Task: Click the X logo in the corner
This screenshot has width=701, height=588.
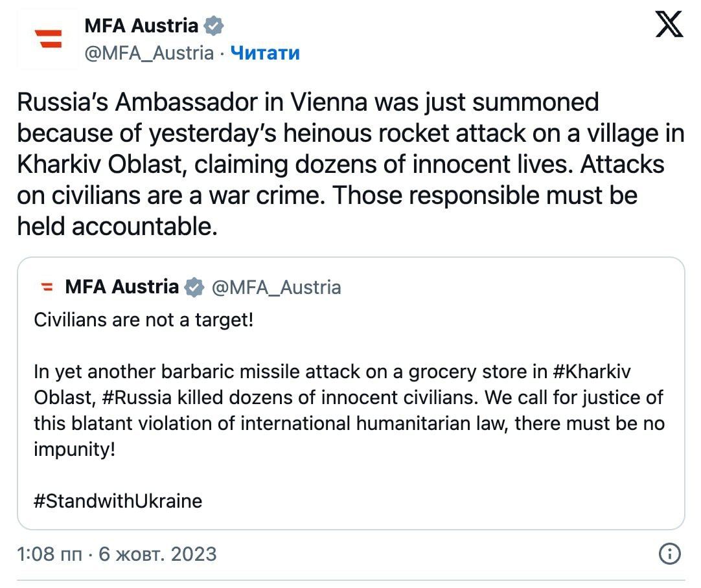Action: (669, 26)
